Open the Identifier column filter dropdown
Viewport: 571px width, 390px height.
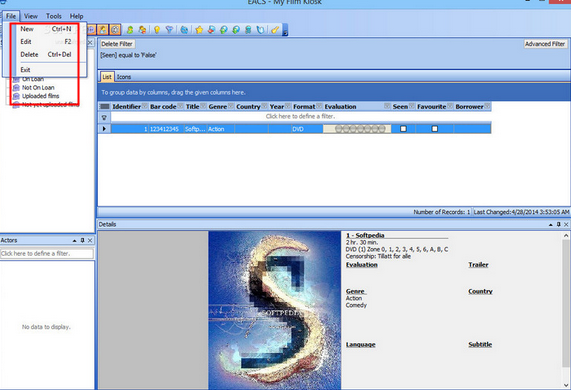point(145,106)
